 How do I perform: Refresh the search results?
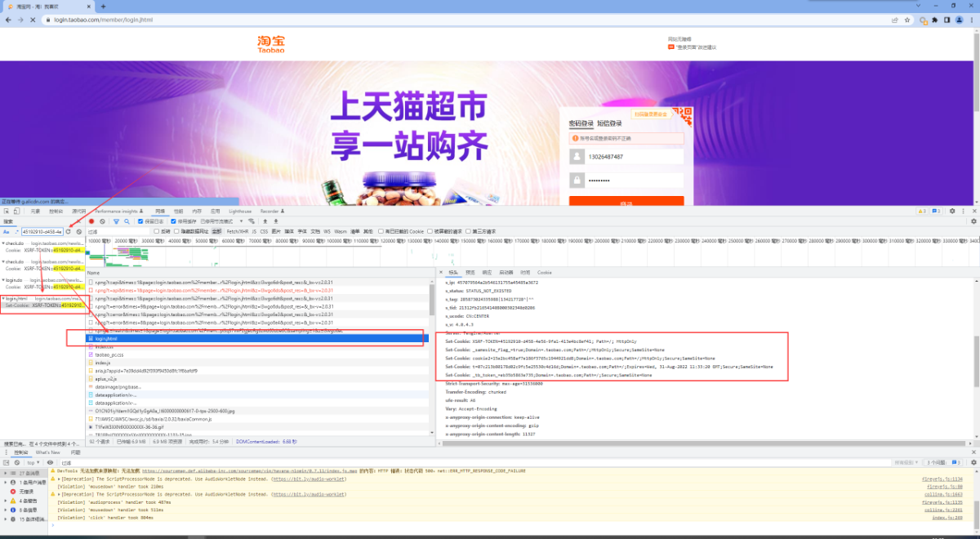(x=68, y=232)
